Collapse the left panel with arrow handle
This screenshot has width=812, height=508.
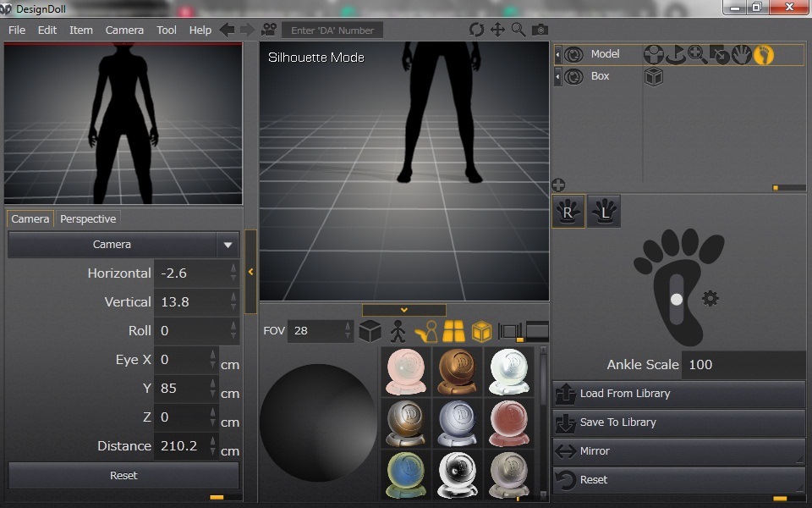pyautogui.click(x=250, y=272)
